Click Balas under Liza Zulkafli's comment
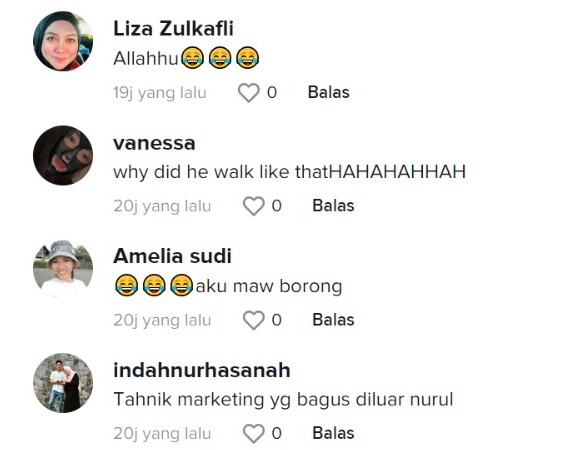 [x=328, y=92]
